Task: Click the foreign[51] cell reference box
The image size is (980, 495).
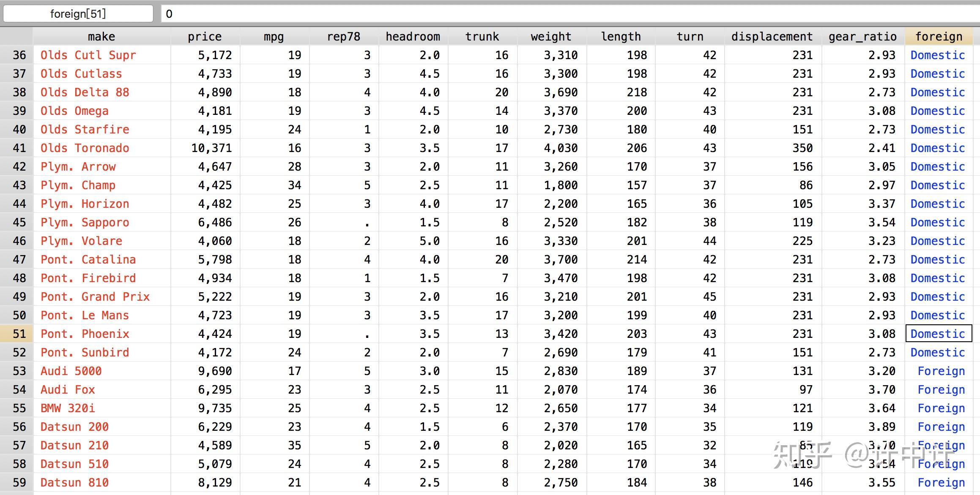Action: (78, 14)
